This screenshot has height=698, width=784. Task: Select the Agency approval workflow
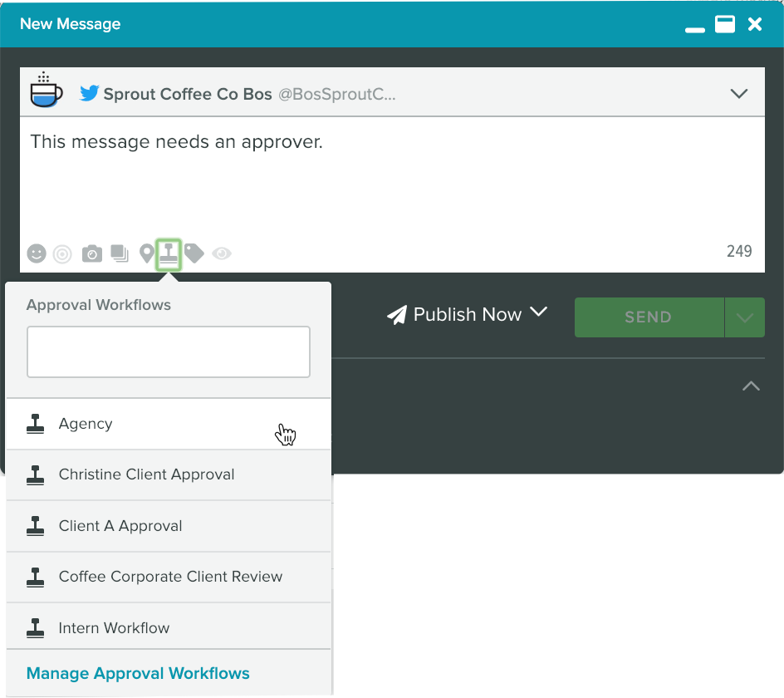[169, 424]
